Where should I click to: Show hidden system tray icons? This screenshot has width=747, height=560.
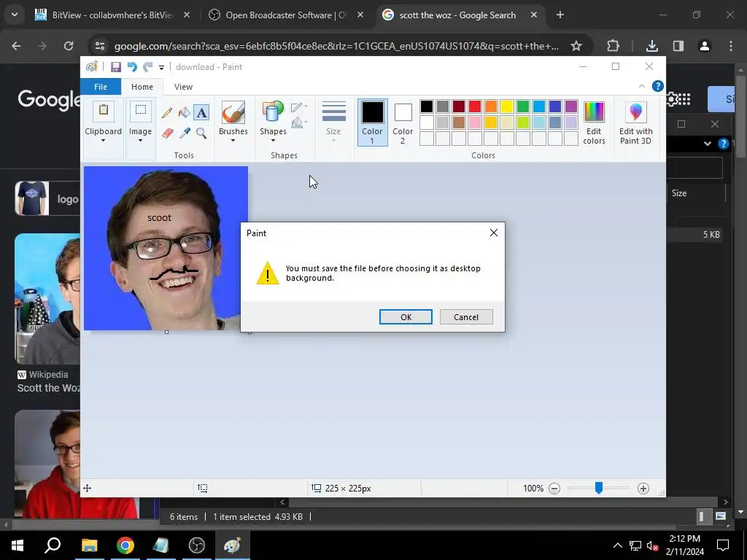pyautogui.click(x=617, y=545)
